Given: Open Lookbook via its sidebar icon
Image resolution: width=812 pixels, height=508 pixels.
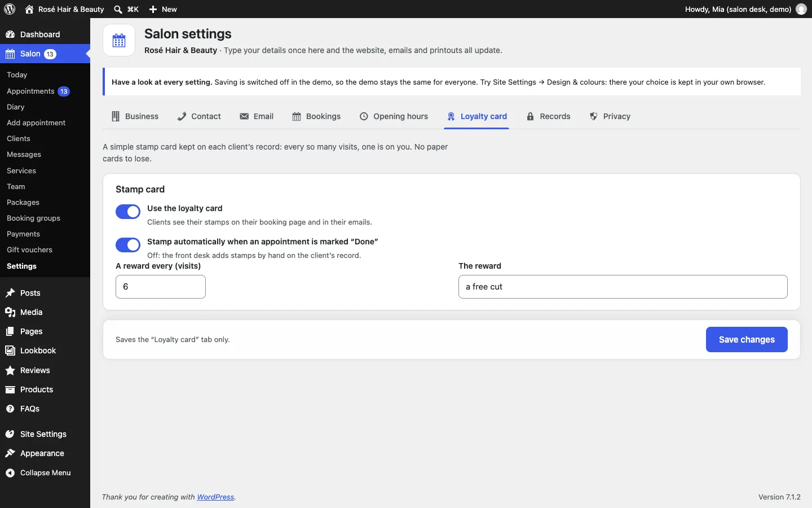Looking at the screenshot, I should click(x=10, y=351).
